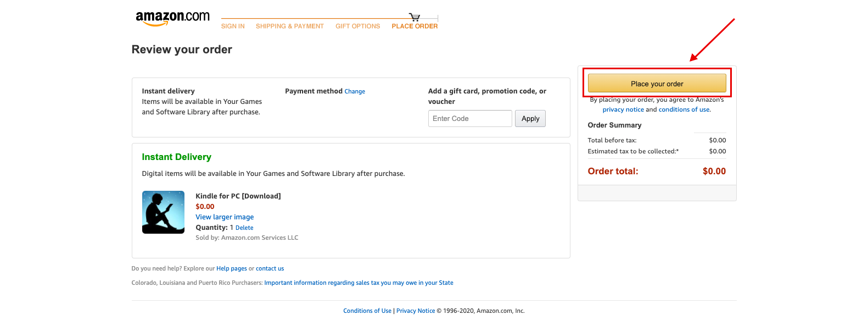Image resolution: width=868 pixels, height=320 pixels.
Task: Change the payment method
Action: 355,91
